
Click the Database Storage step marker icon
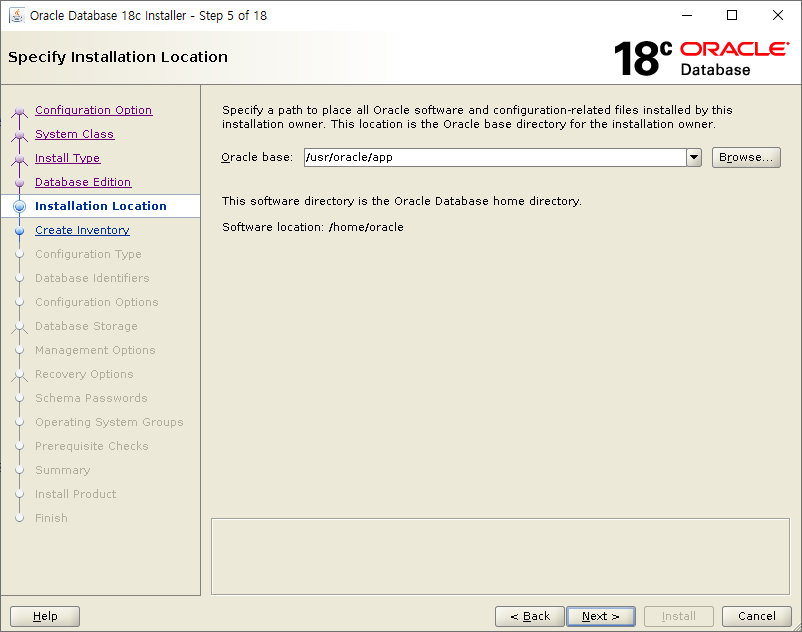click(x=19, y=327)
